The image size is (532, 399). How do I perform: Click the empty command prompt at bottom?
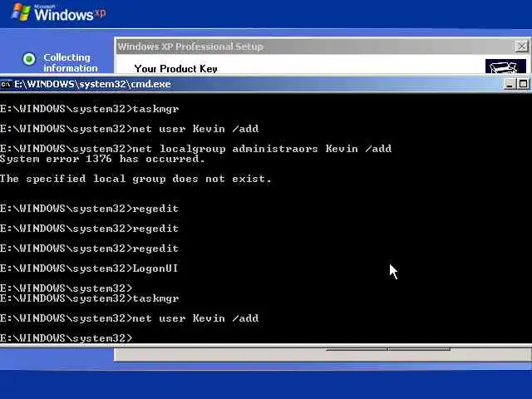(x=66, y=338)
